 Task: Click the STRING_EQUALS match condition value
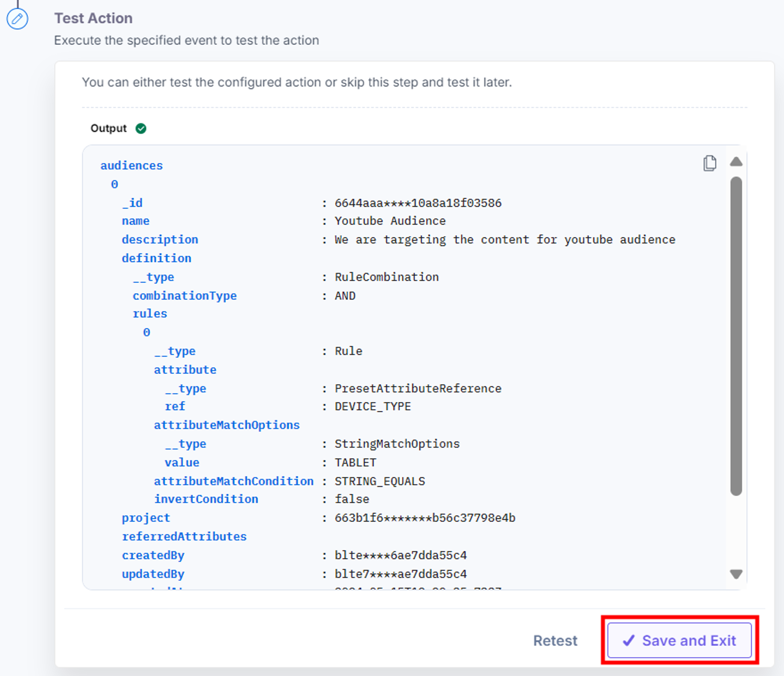(x=380, y=481)
